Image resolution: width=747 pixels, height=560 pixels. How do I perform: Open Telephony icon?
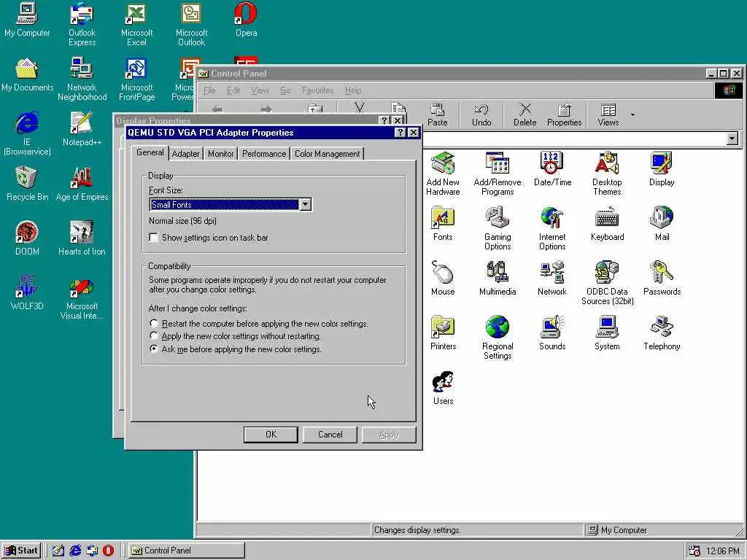point(661,332)
